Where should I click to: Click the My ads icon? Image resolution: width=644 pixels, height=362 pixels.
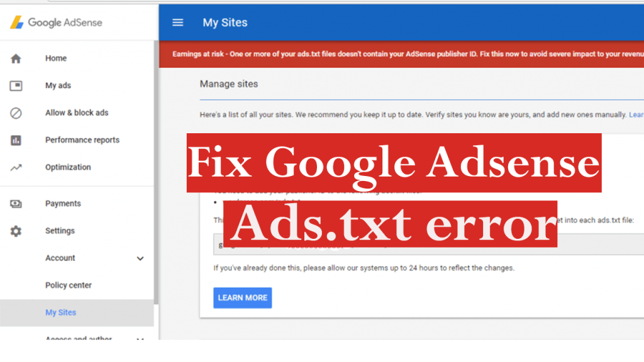click(16, 85)
